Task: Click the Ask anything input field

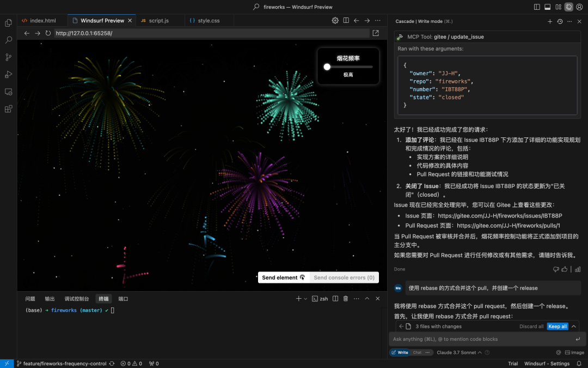Action: click(479, 339)
